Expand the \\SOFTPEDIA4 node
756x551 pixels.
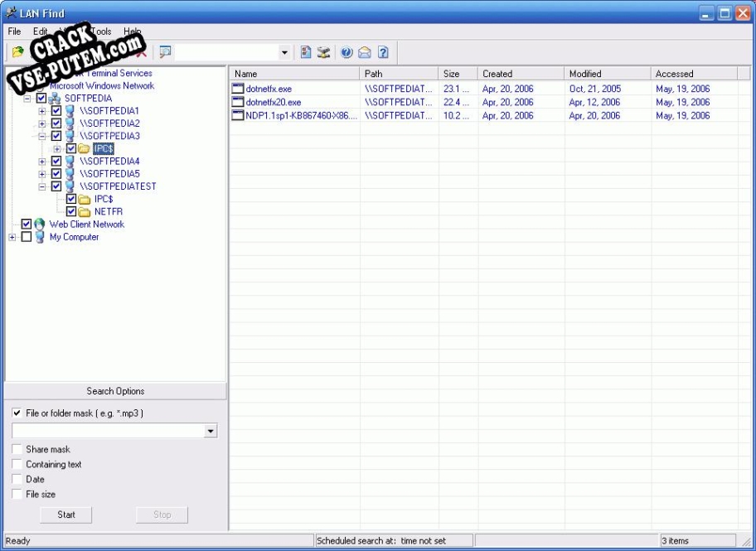[42, 161]
